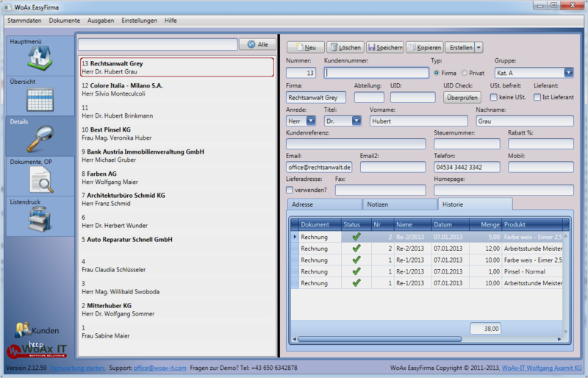Select the Details magnifying glass icon
This screenshot has height=378, width=588.
pyautogui.click(x=40, y=139)
